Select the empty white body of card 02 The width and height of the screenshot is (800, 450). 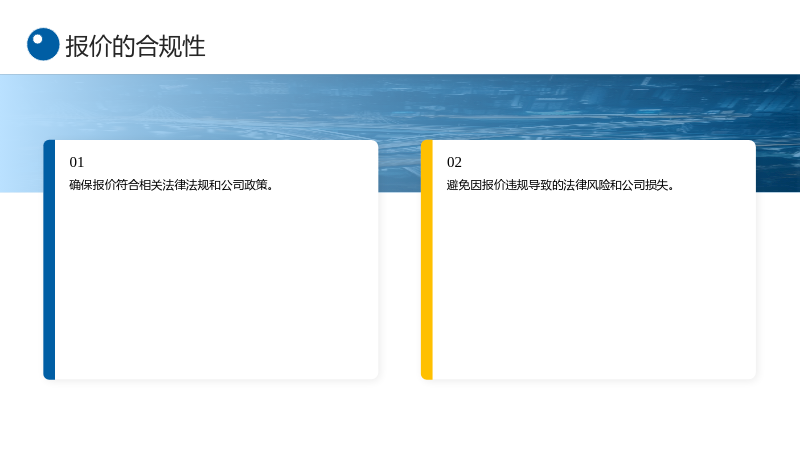tap(594, 286)
